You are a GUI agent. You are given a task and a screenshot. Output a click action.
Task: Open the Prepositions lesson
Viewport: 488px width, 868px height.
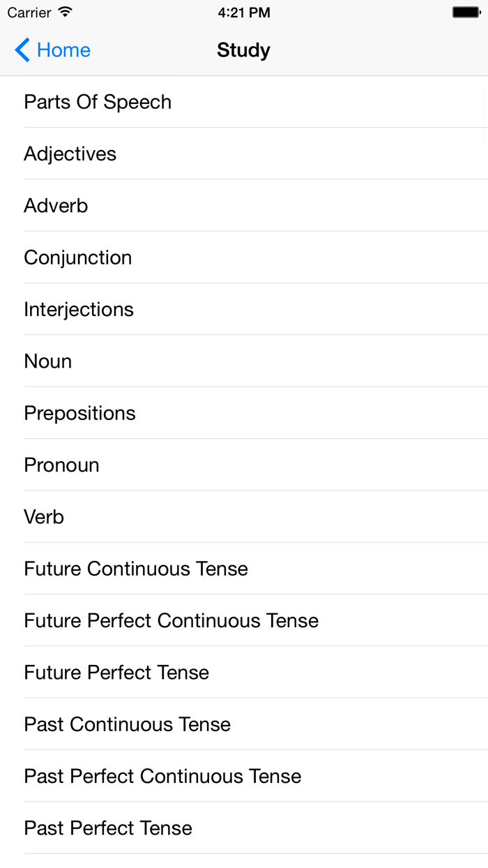pos(79,413)
